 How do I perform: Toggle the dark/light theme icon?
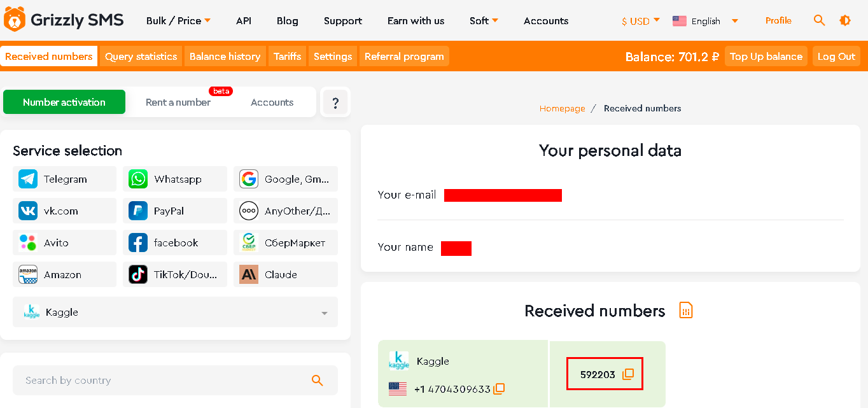tap(845, 20)
